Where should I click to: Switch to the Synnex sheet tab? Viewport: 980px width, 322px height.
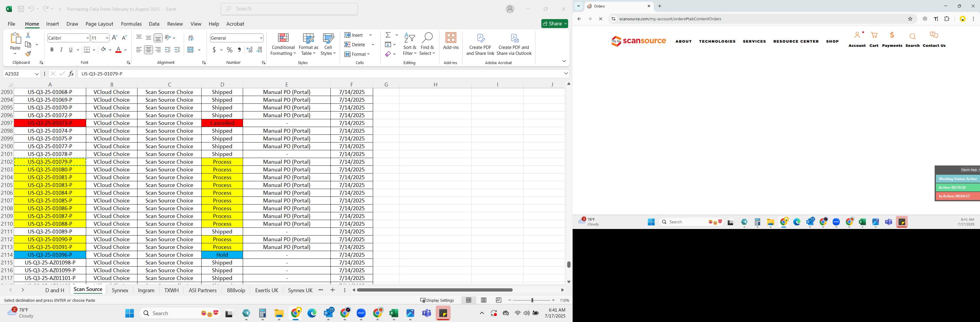pyautogui.click(x=120, y=290)
